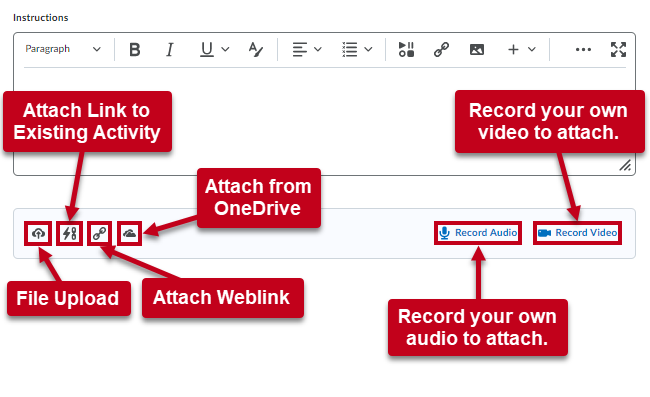This screenshot has width=650, height=397.
Task: Click the Record Video button
Action: point(577,233)
